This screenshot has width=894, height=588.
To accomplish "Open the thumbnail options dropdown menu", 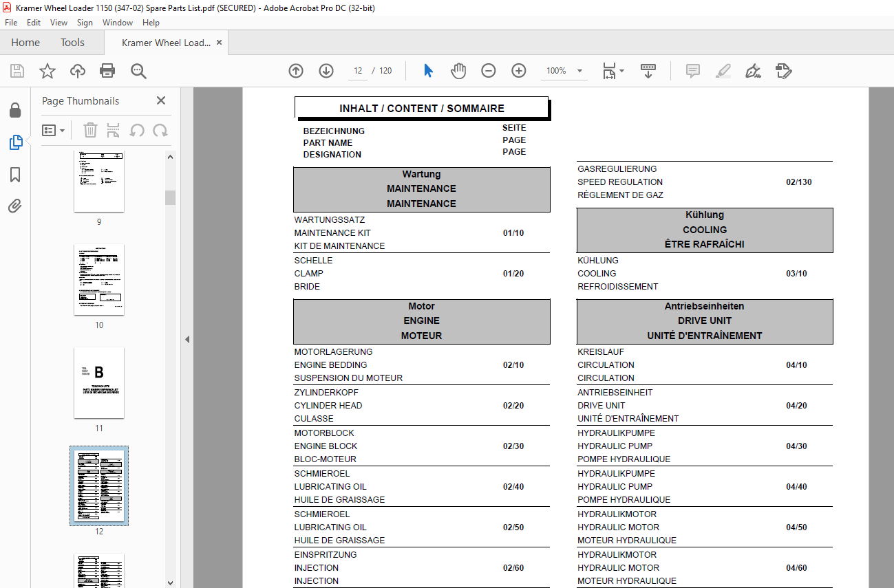I will click(x=53, y=130).
